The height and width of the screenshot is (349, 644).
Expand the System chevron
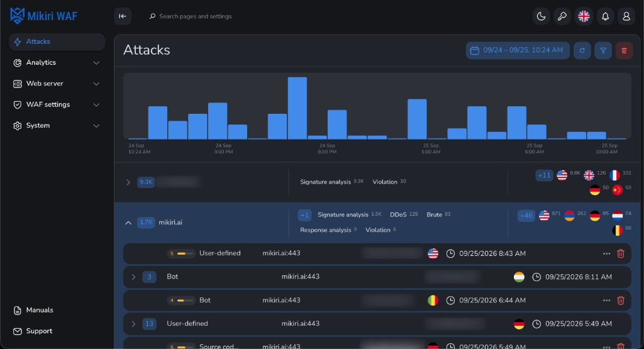point(96,126)
